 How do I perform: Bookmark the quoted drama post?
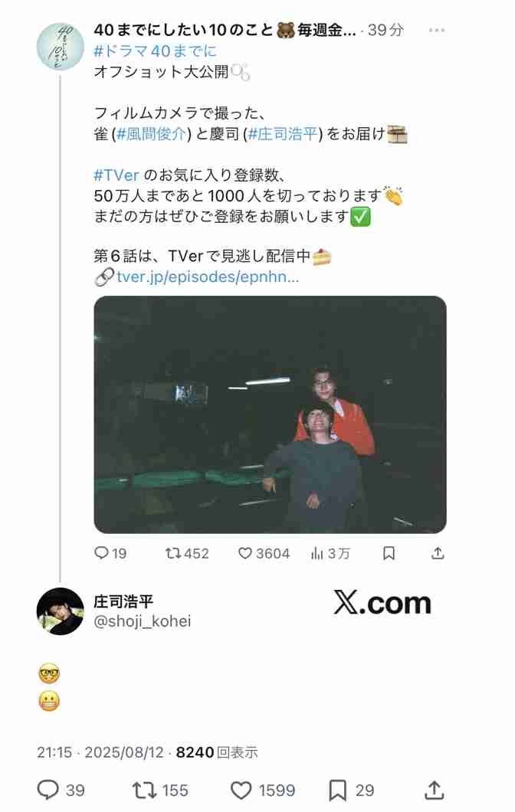[x=389, y=553]
